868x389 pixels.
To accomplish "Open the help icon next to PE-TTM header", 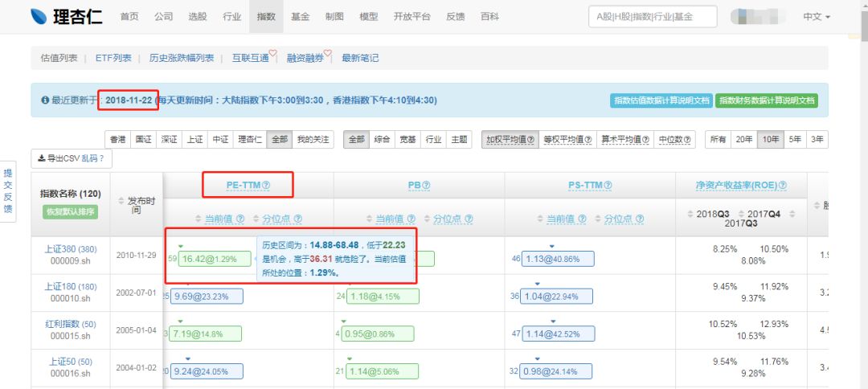I will [266, 186].
